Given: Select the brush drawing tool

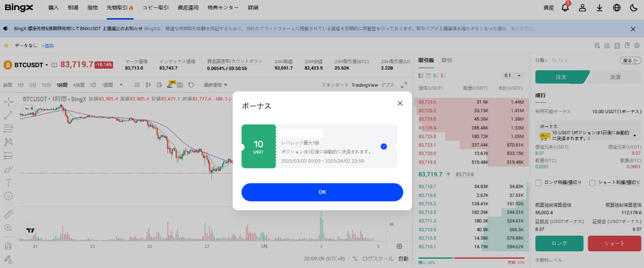Looking at the screenshot, I should point(8,169).
